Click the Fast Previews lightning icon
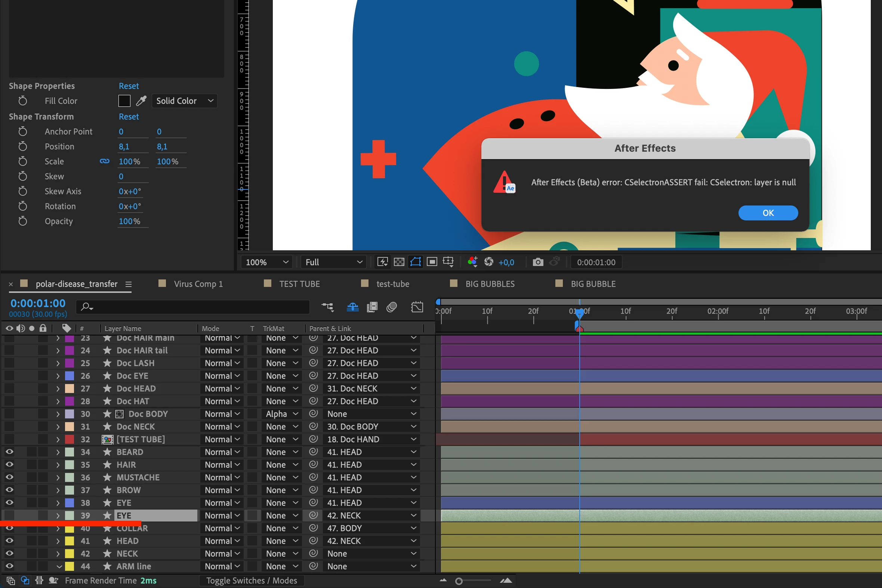Image resolution: width=882 pixels, height=588 pixels. coord(382,262)
